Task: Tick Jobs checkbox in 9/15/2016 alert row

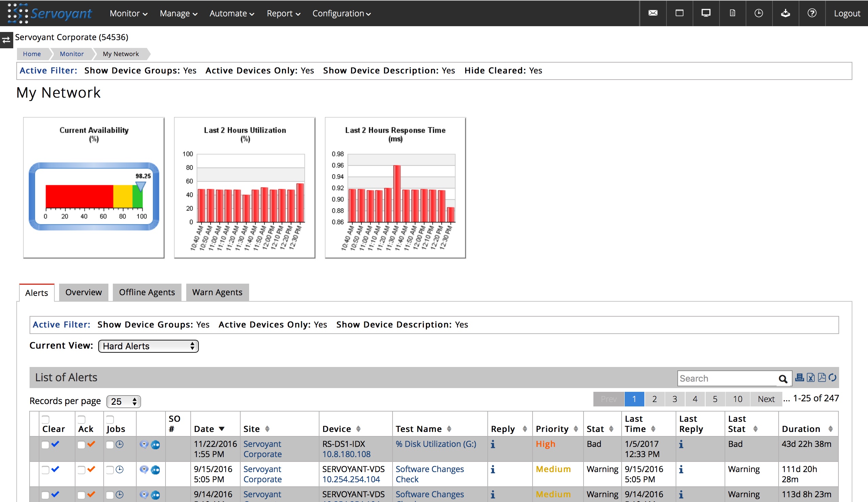Action: (109, 470)
